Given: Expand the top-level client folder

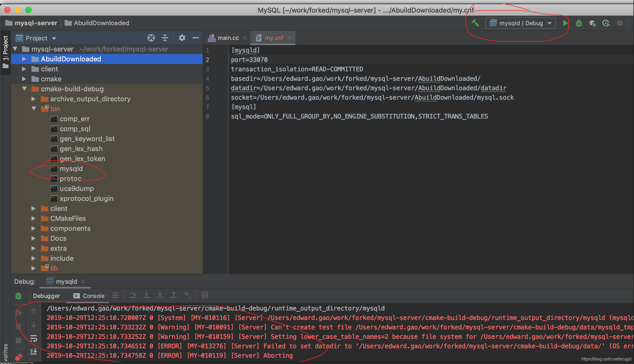Looking at the screenshot, I should [x=24, y=69].
